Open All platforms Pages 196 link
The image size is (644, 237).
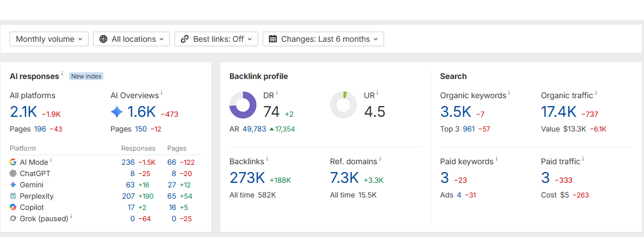pyautogui.click(x=40, y=129)
